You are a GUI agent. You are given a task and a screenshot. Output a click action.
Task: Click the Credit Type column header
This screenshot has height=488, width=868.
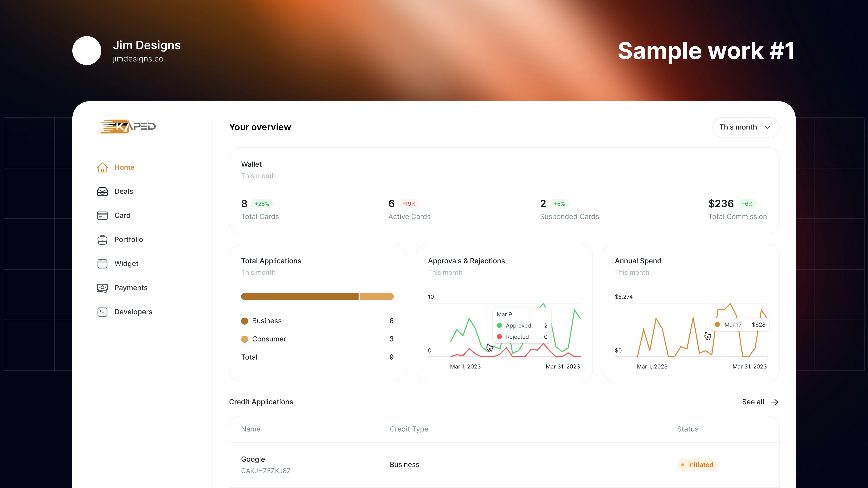point(409,429)
